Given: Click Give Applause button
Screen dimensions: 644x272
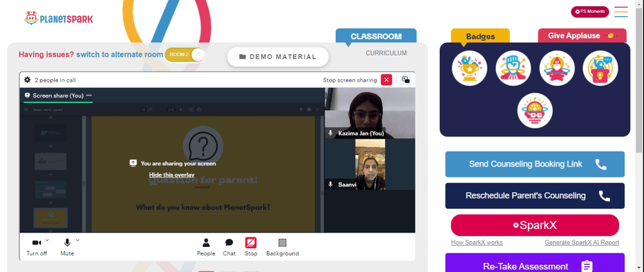Looking at the screenshot, I should pos(582,35).
